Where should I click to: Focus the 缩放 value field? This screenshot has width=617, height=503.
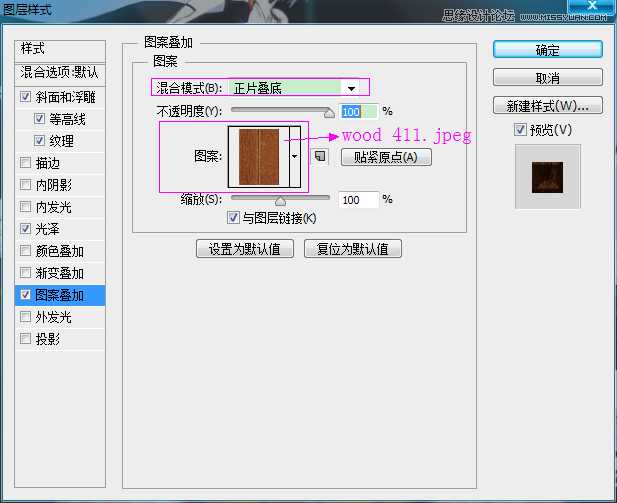358,200
